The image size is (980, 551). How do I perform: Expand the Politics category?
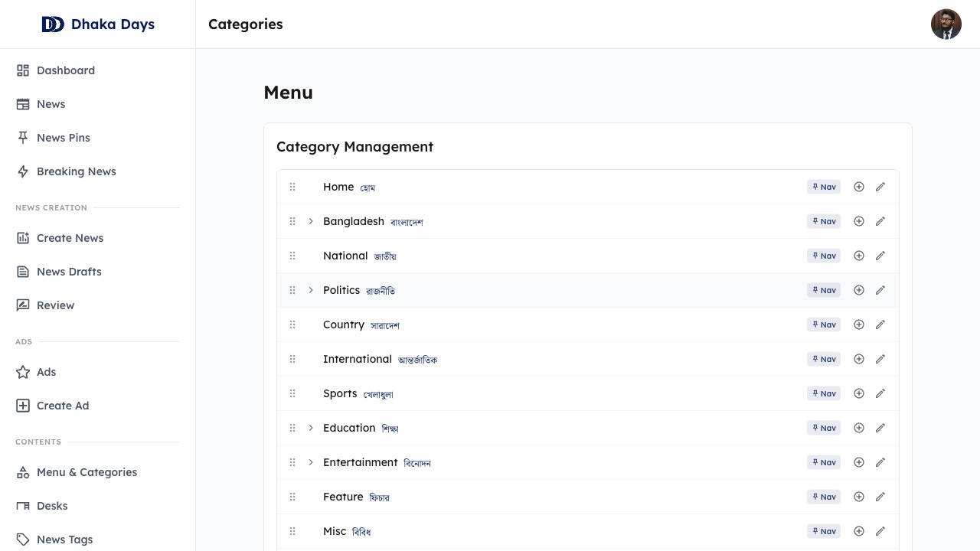point(311,290)
